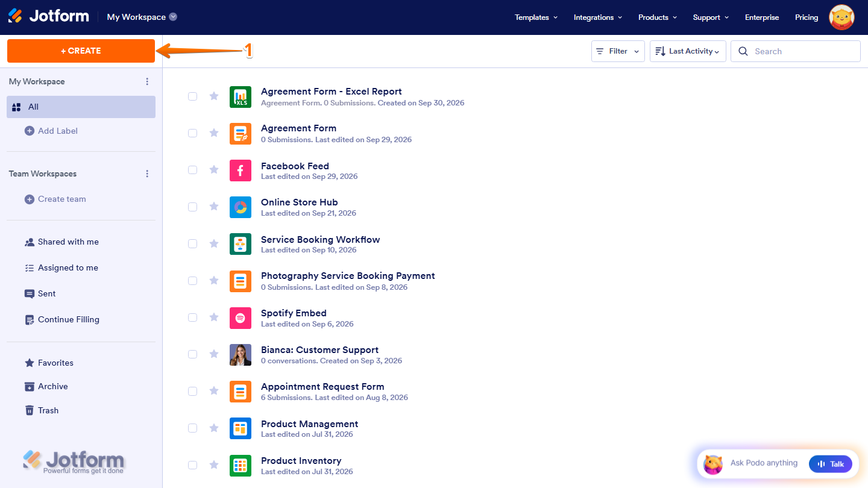This screenshot has width=868, height=488.
Task: Star the Facebook Feed item
Action: click(214, 170)
